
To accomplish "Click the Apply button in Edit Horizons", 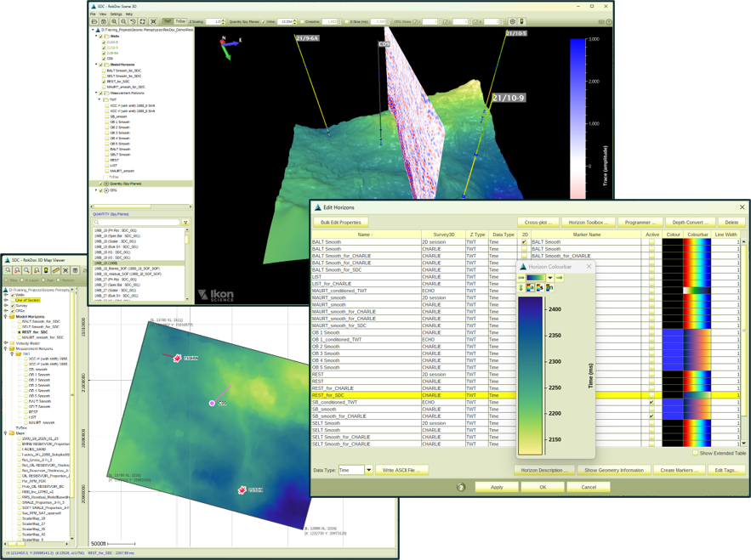I will point(497,487).
